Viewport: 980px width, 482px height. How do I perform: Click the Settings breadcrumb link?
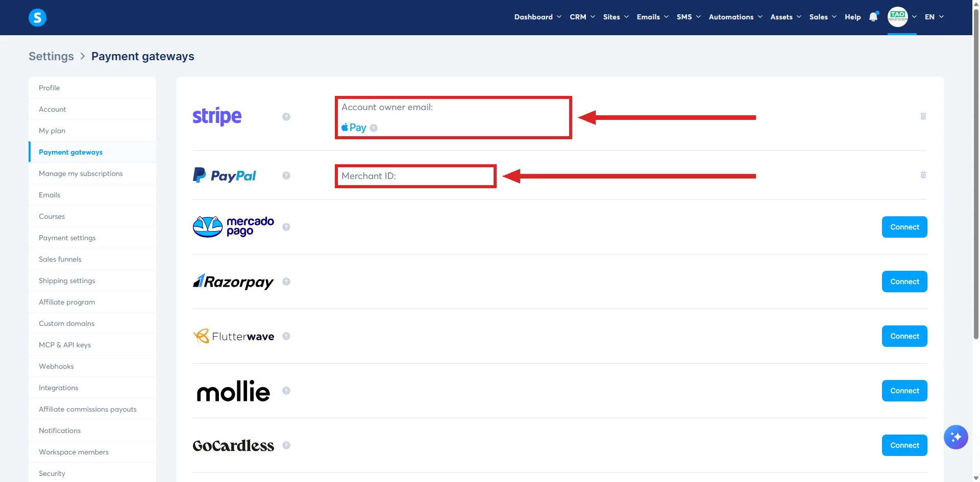[51, 56]
